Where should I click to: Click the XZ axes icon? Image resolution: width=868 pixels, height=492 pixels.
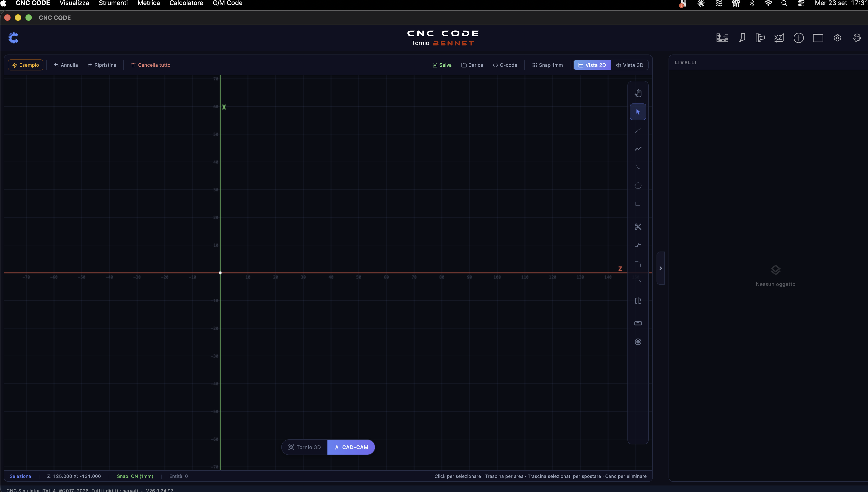[x=779, y=38]
